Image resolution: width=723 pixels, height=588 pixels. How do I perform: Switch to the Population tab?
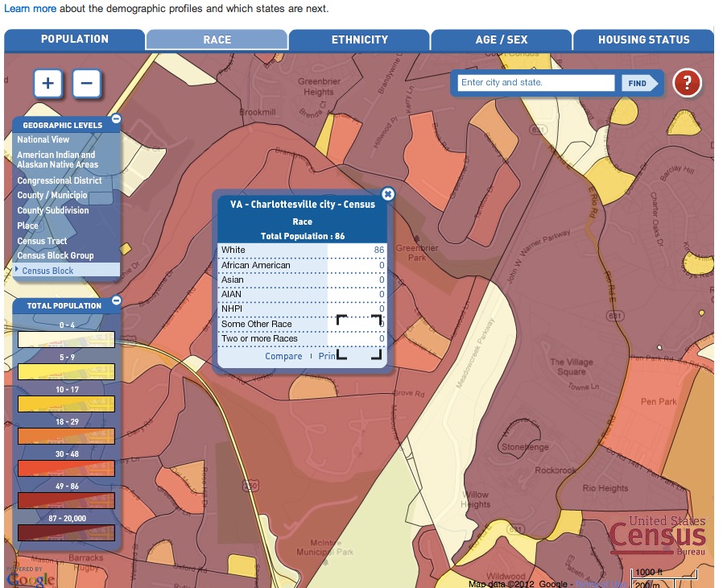75,39
